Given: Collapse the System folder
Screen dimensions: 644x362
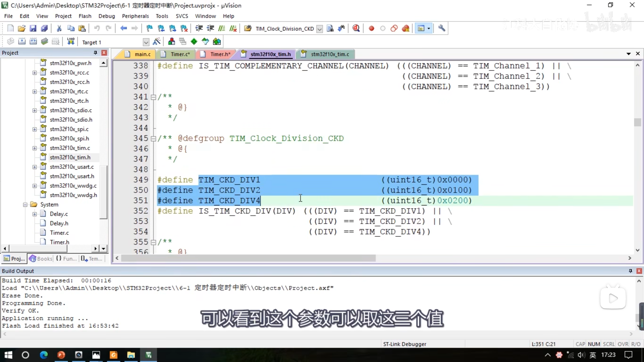Looking at the screenshot, I should pos(25,205).
